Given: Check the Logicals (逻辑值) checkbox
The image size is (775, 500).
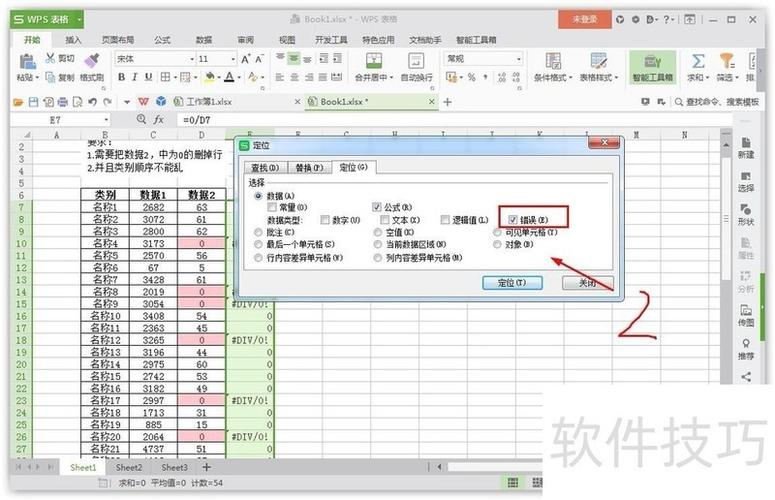Looking at the screenshot, I should tap(445, 220).
